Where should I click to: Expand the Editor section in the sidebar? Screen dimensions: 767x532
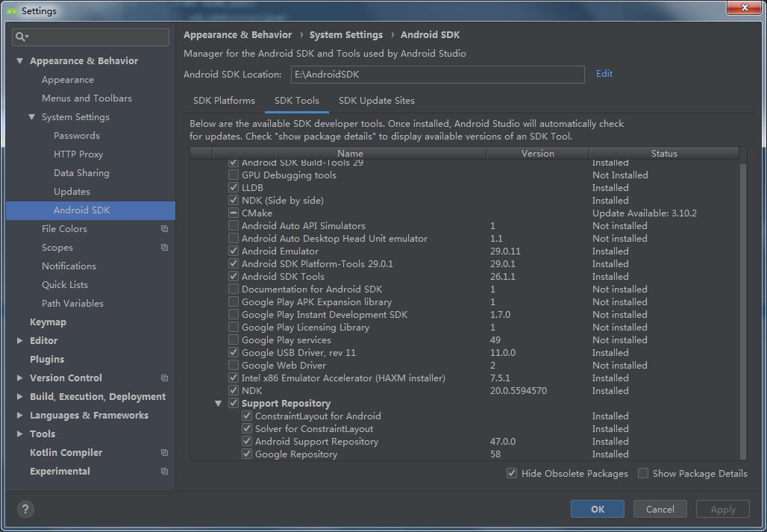[19, 340]
